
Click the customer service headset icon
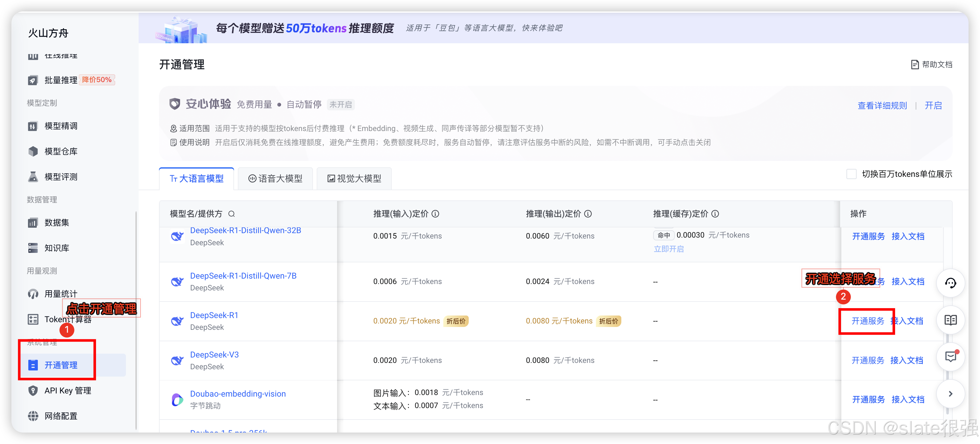950,283
